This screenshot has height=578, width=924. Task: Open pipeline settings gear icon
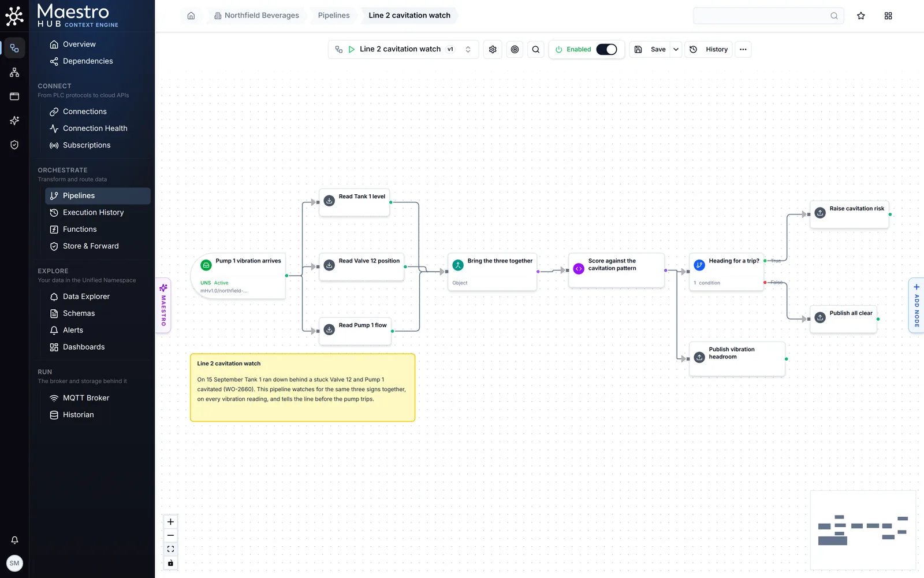(493, 50)
